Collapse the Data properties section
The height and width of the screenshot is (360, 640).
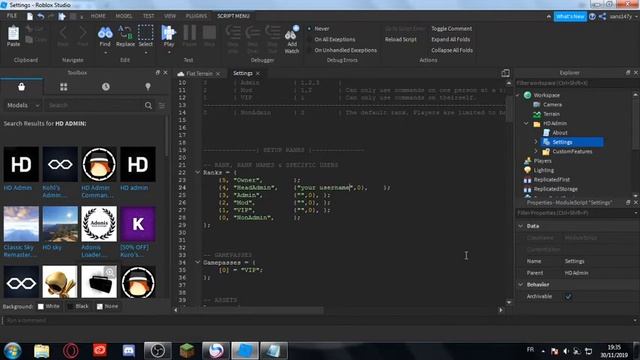(521, 226)
